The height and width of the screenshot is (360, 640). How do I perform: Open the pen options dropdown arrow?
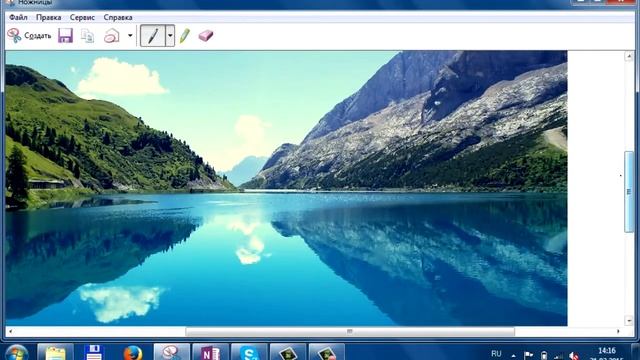(170, 36)
